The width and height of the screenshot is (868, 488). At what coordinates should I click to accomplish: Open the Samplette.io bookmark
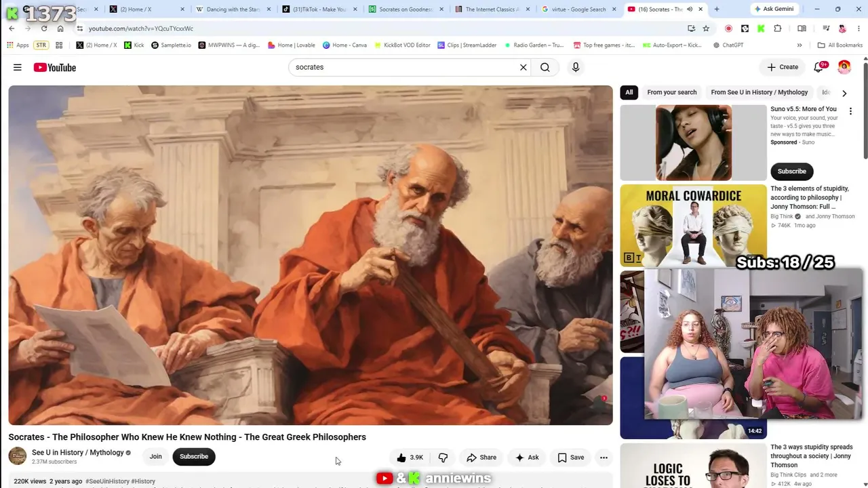(171, 45)
